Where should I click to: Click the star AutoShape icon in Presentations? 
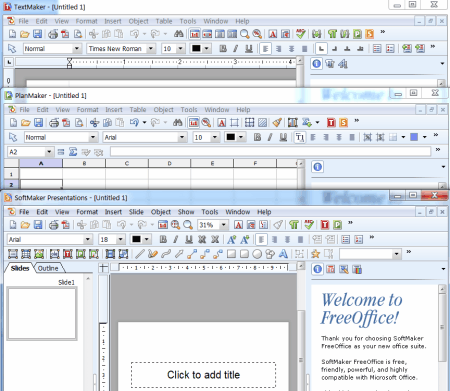click(x=315, y=254)
